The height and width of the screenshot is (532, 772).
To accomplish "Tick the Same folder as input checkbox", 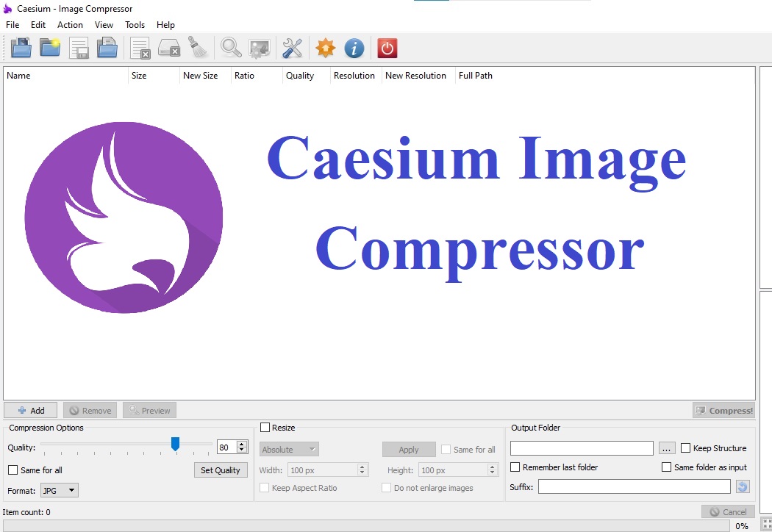I will click(x=667, y=467).
